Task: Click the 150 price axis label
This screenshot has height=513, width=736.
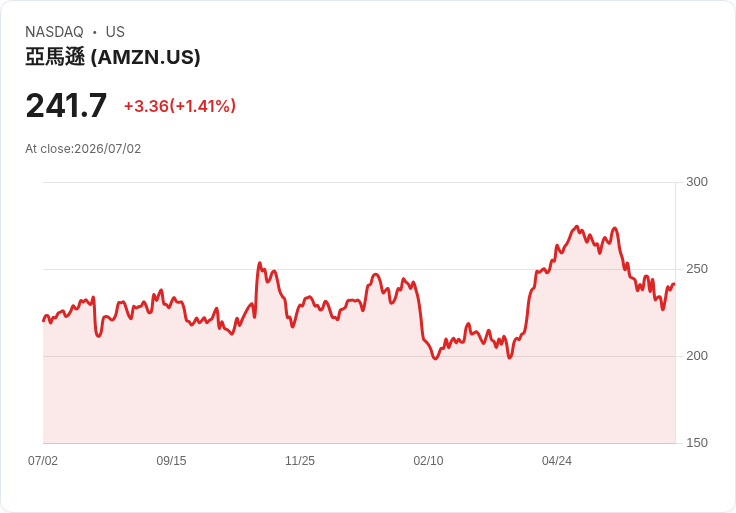Action: (697, 443)
